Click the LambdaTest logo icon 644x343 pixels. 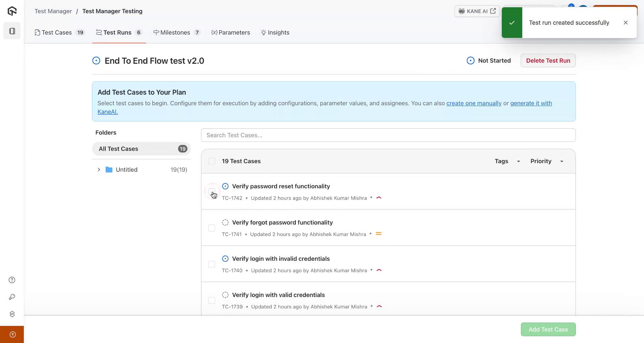click(x=12, y=11)
